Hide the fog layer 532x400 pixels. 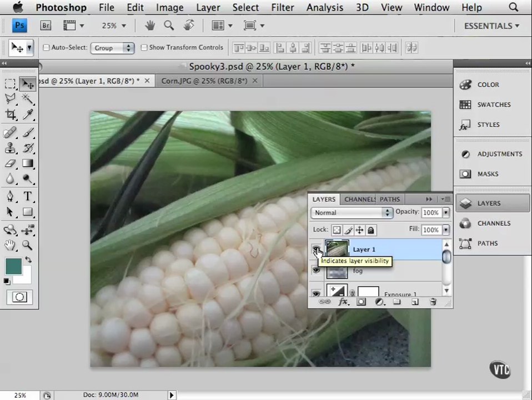tap(316, 271)
